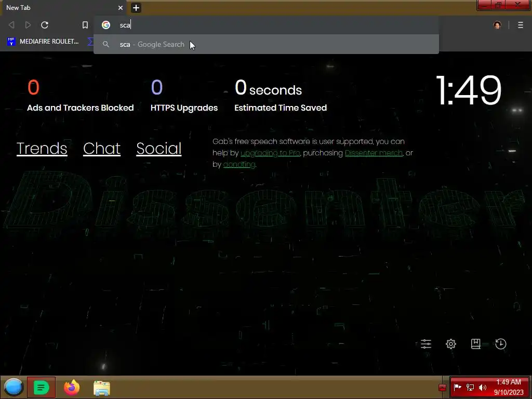This screenshot has height=399, width=532.
Task: Click the red tray icon left of the flag
Action: tap(442, 388)
